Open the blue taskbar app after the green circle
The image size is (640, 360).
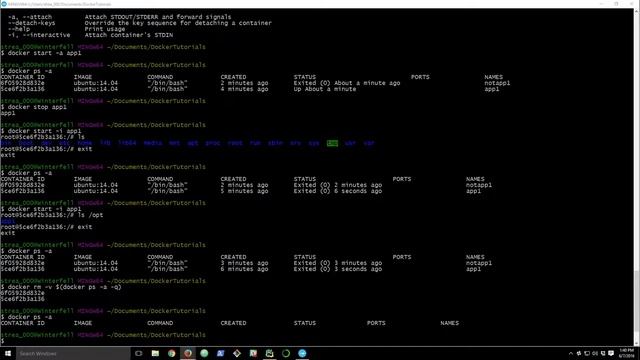[220, 353]
